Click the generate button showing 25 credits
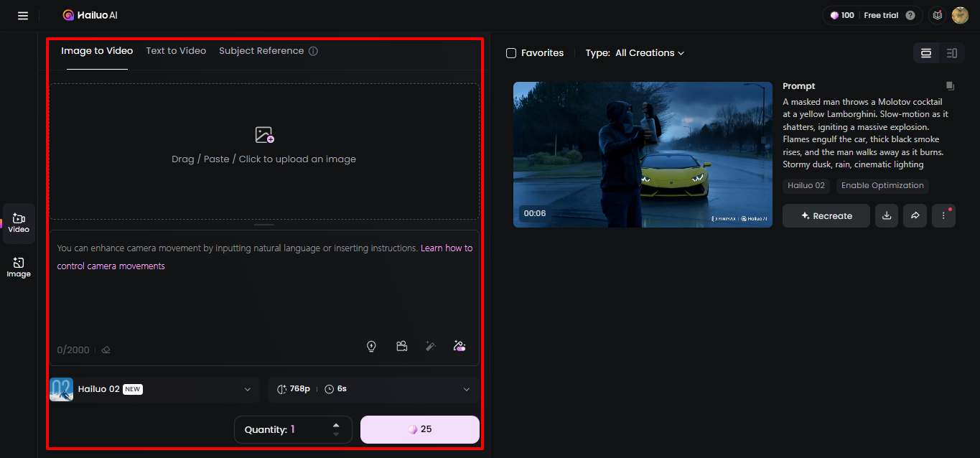The height and width of the screenshot is (458, 980). pyautogui.click(x=420, y=429)
